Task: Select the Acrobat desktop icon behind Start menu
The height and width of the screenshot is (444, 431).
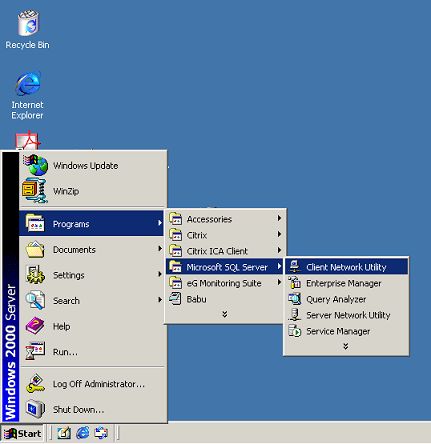Action: (28, 141)
